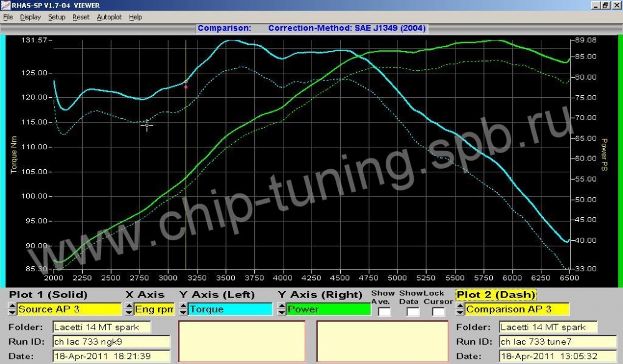This screenshot has height=364, width=623.
Task: Open the Comparison AP 3 plot selector
Action: click(x=516, y=309)
